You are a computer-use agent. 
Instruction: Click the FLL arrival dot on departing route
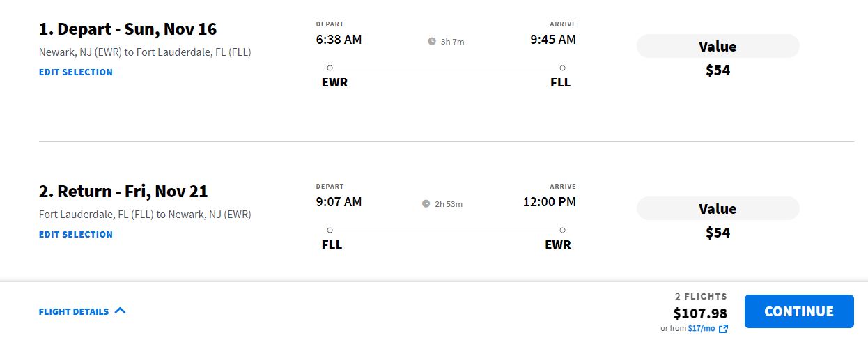click(562, 68)
